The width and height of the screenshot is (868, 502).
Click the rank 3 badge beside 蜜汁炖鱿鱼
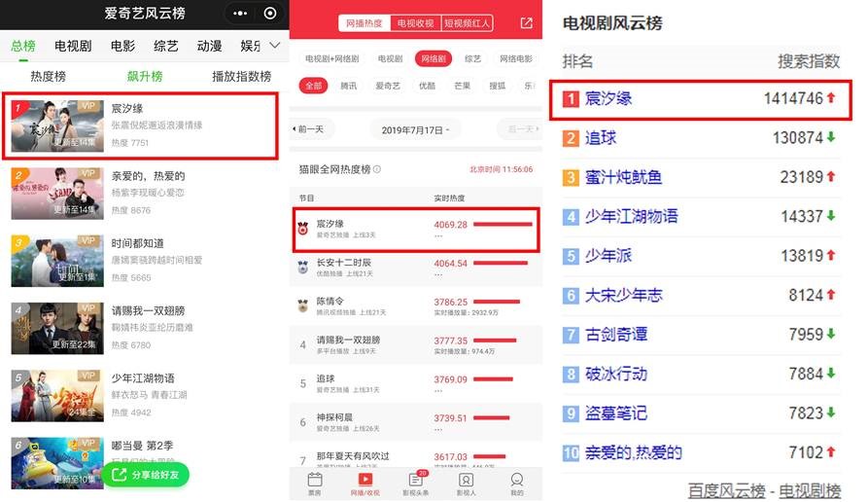(571, 177)
